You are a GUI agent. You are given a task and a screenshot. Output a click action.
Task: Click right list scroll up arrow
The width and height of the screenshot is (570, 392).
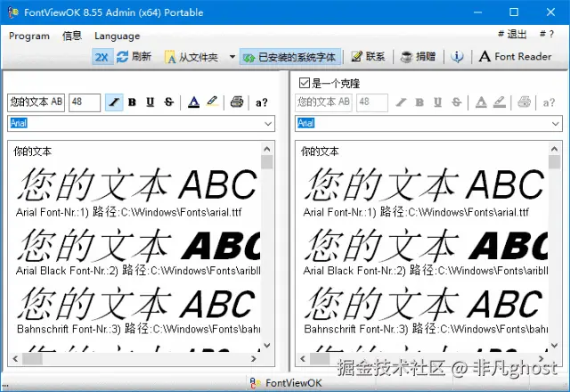pos(554,149)
